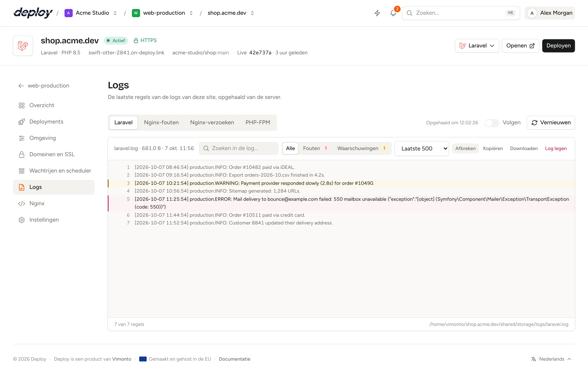The width and height of the screenshot is (588, 368).
Task: Click the acme-studio/shop:main repository text
Action: click(201, 53)
